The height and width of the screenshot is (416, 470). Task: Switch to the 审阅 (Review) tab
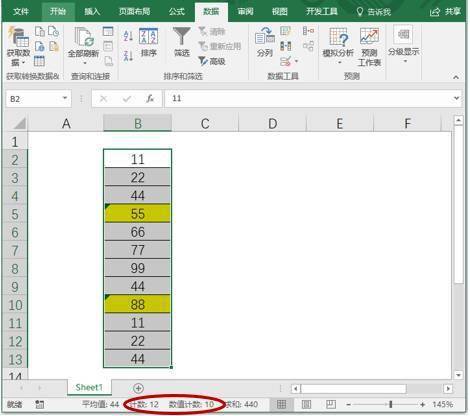pyautogui.click(x=245, y=12)
